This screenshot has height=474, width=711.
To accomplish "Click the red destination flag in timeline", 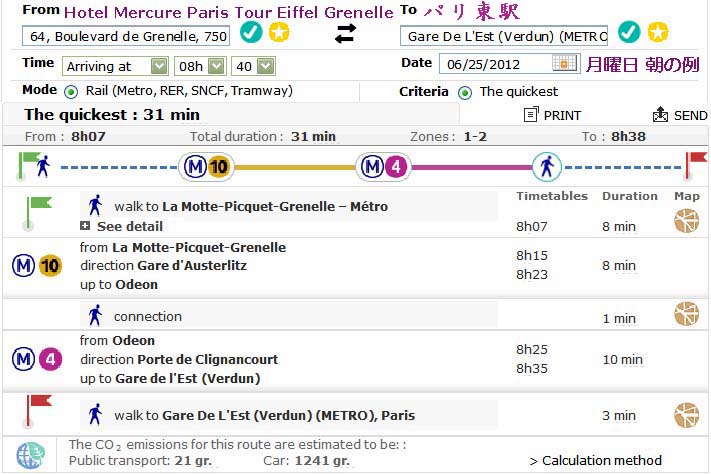I will coord(696,165).
